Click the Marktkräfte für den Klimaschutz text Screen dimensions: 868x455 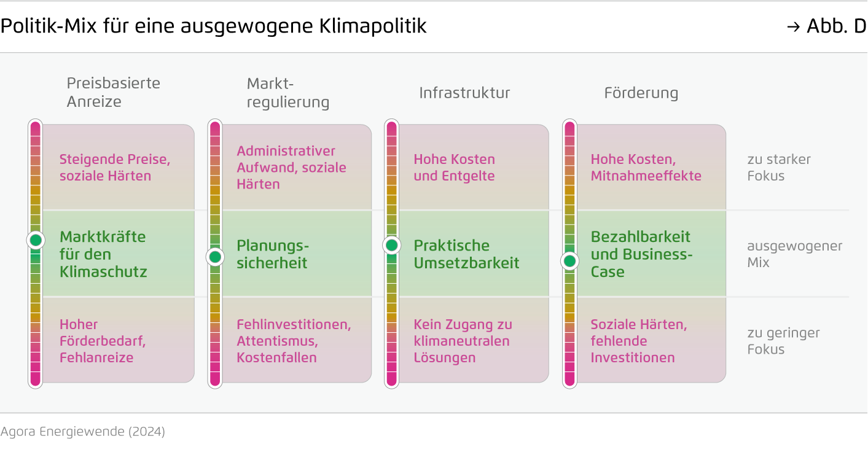click(x=103, y=254)
